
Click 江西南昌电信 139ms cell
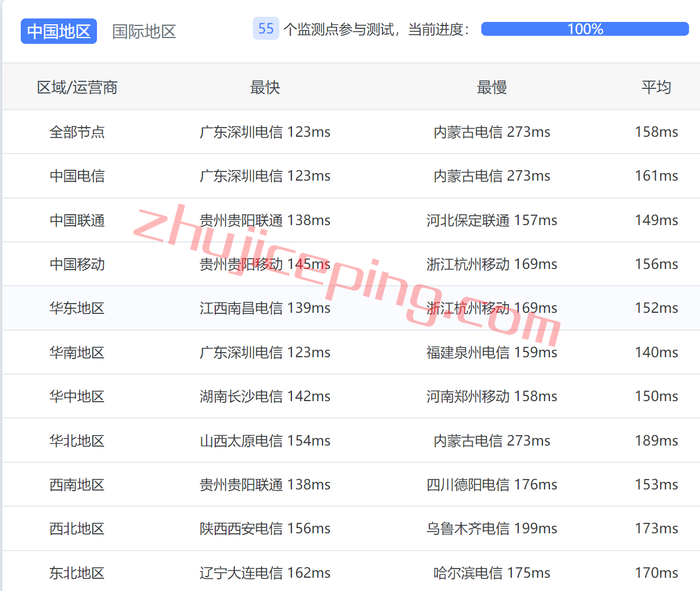tap(265, 308)
